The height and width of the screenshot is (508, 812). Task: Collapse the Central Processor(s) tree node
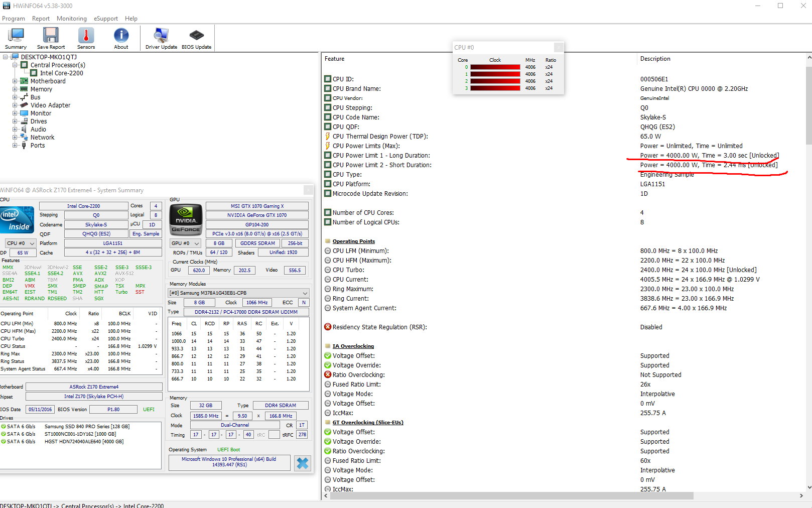15,65
